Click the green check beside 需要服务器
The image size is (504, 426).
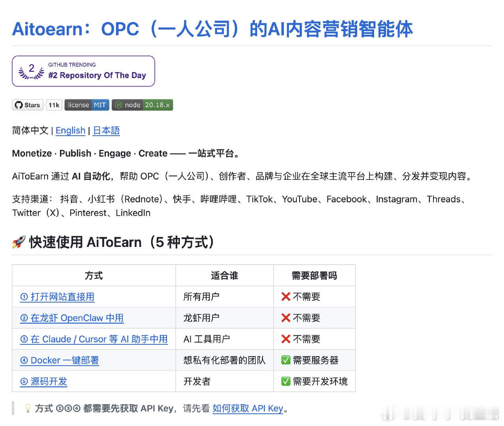tap(286, 360)
